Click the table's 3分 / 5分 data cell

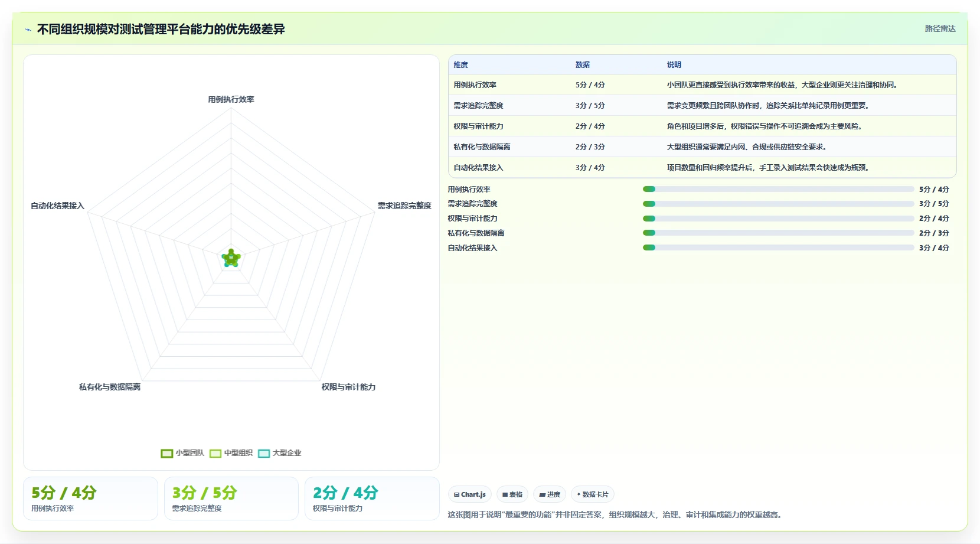point(590,106)
